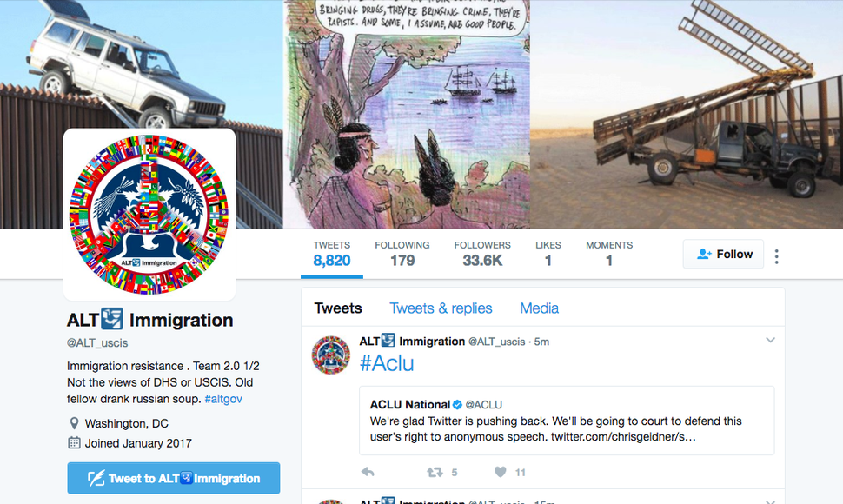Tweet to ALT Immigration button

point(174,478)
